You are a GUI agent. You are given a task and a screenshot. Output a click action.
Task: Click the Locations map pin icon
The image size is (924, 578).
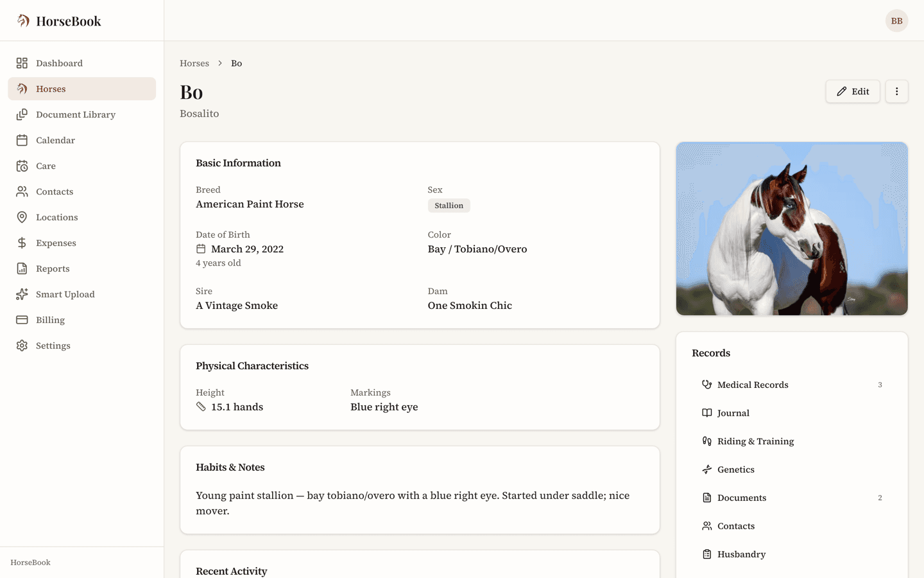22,217
